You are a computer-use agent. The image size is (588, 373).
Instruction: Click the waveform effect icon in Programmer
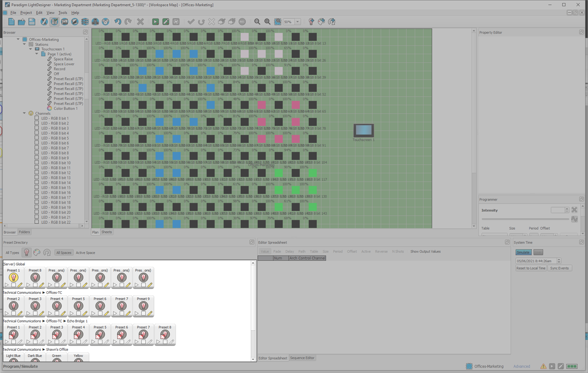tap(574, 219)
